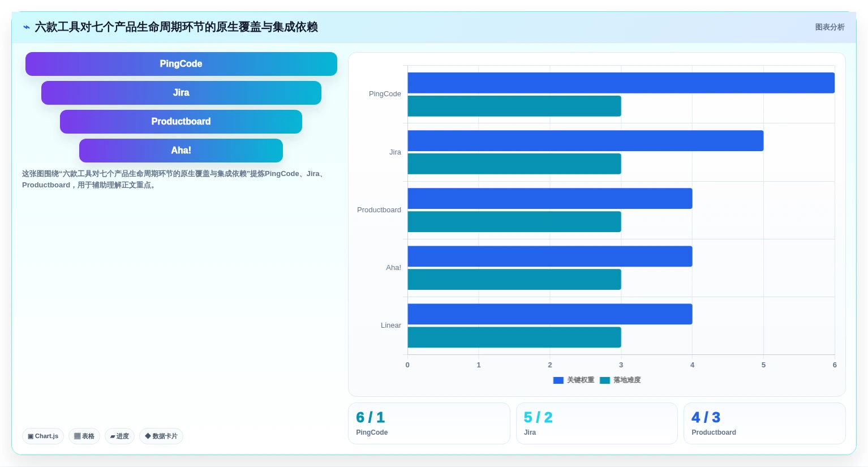Click the 数据卡片 tag chip
Screen dimensions: 868x467
pyautogui.click(x=161, y=436)
